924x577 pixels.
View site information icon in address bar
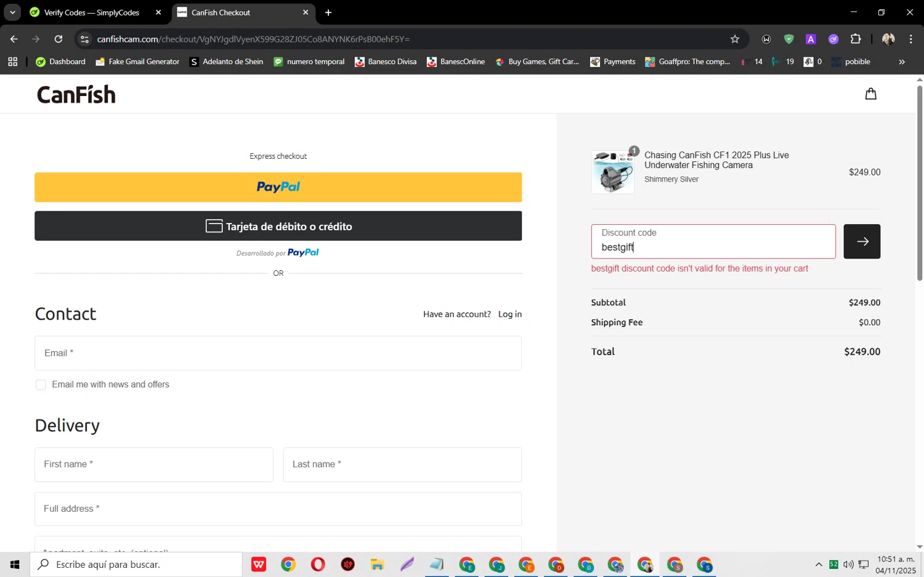pyautogui.click(x=85, y=39)
